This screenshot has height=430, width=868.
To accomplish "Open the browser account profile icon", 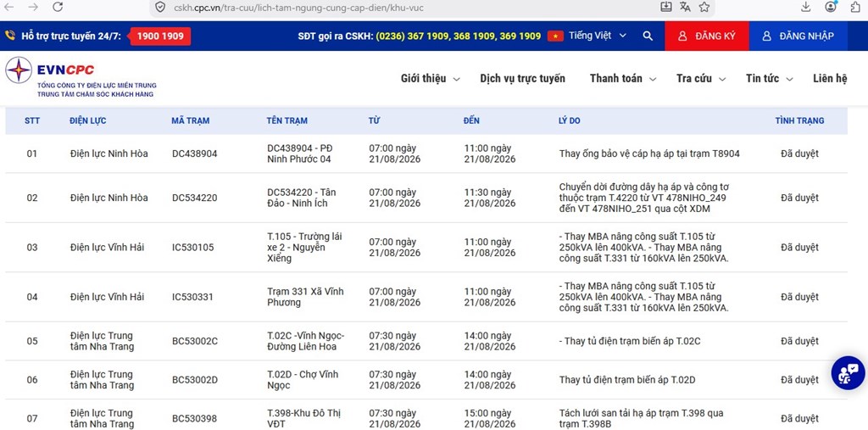I will point(831,7).
